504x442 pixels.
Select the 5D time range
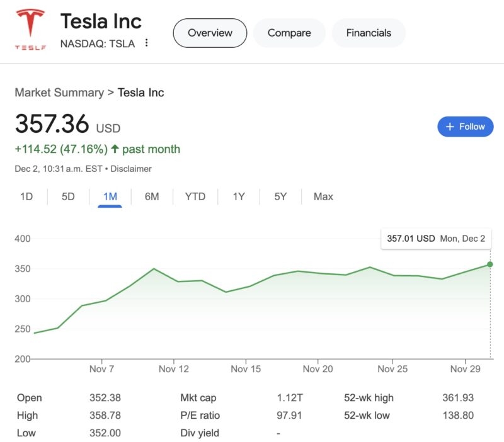click(x=68, y=196)
